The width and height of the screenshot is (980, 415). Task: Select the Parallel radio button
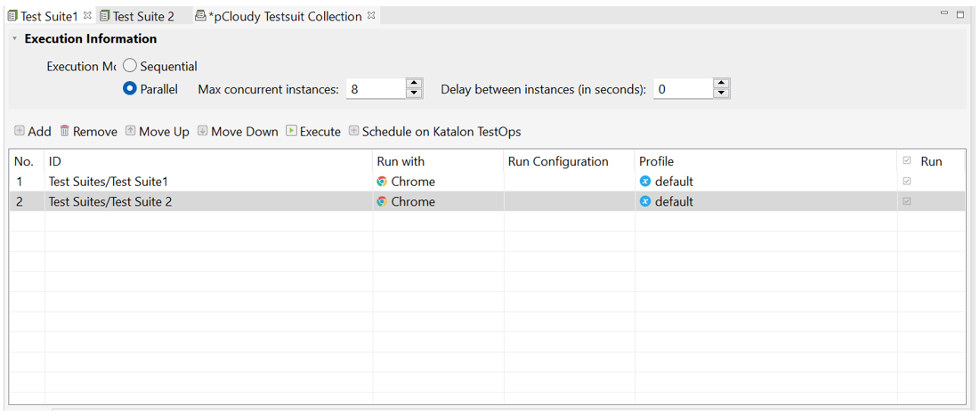pos(131,89)
